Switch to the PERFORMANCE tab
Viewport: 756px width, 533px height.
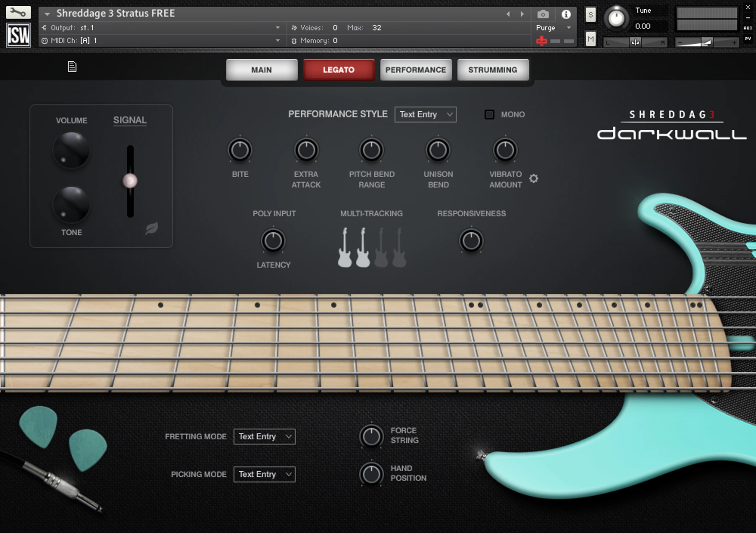click(x=416, y=70)
